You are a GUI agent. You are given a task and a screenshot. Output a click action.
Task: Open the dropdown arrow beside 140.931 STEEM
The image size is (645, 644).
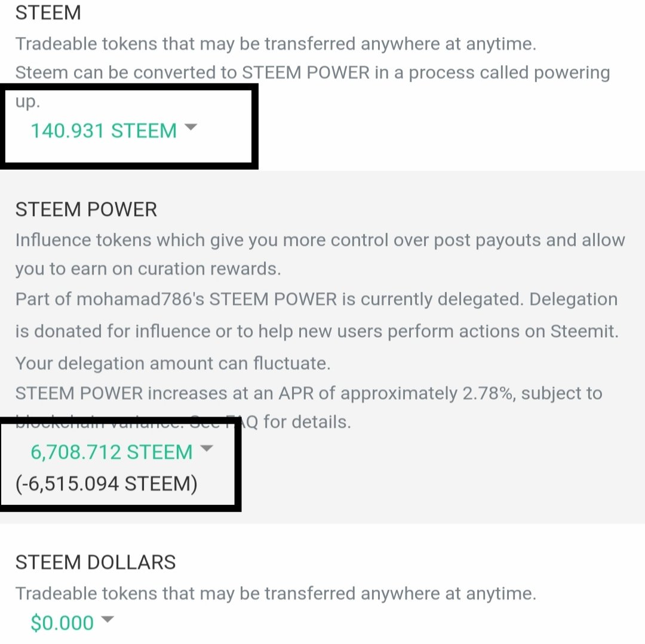click(x=191, y=127)
